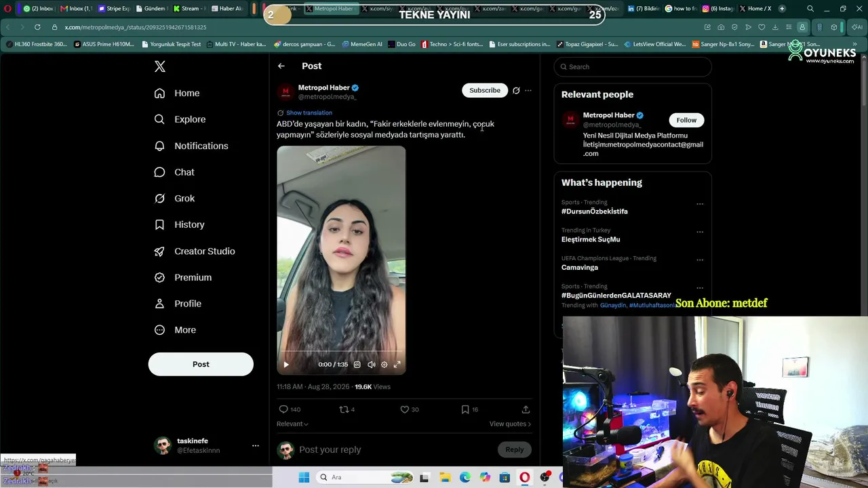Click the X Search box
The height and width of the screenshot is (488, 868).
[x=633, y=66]
